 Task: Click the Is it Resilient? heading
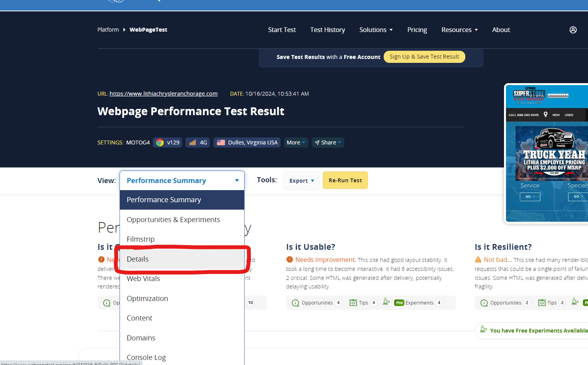(x=503, y=247)
